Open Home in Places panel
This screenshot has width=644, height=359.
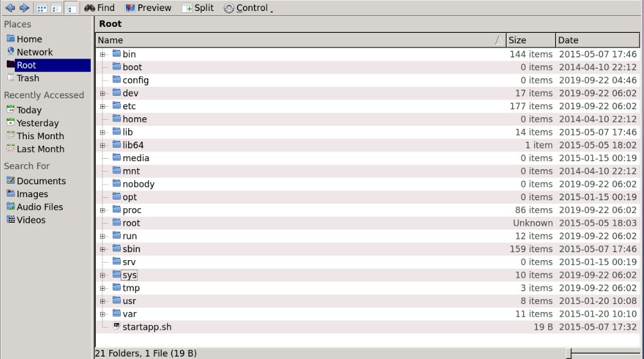29,39
